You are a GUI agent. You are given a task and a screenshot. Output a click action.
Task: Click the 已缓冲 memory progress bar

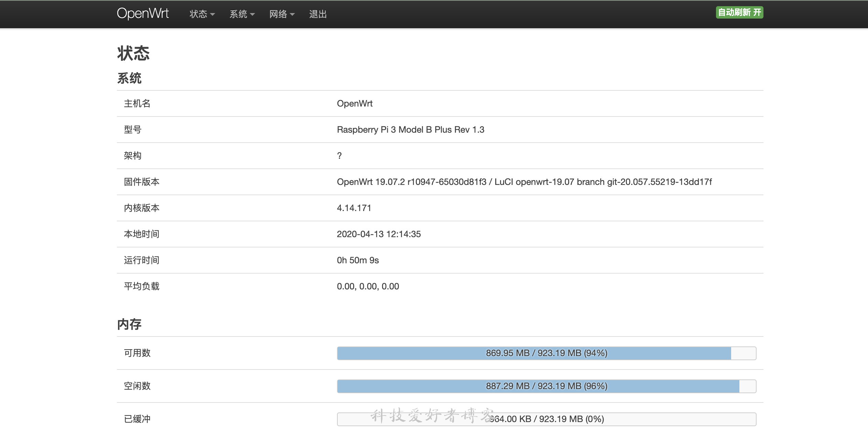(x=546, y=419)
